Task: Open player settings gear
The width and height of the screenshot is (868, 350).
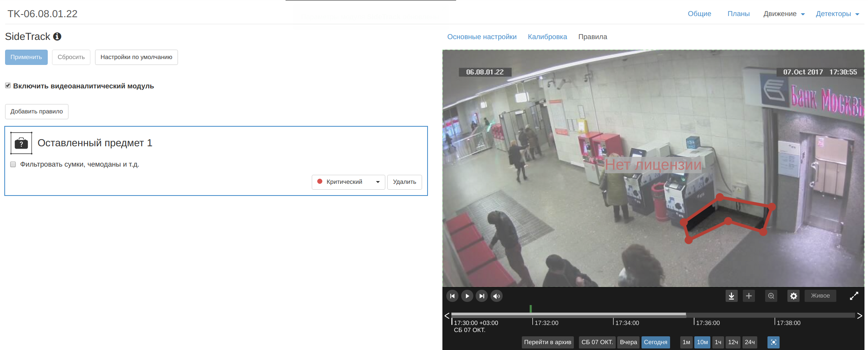Action: 793,296
